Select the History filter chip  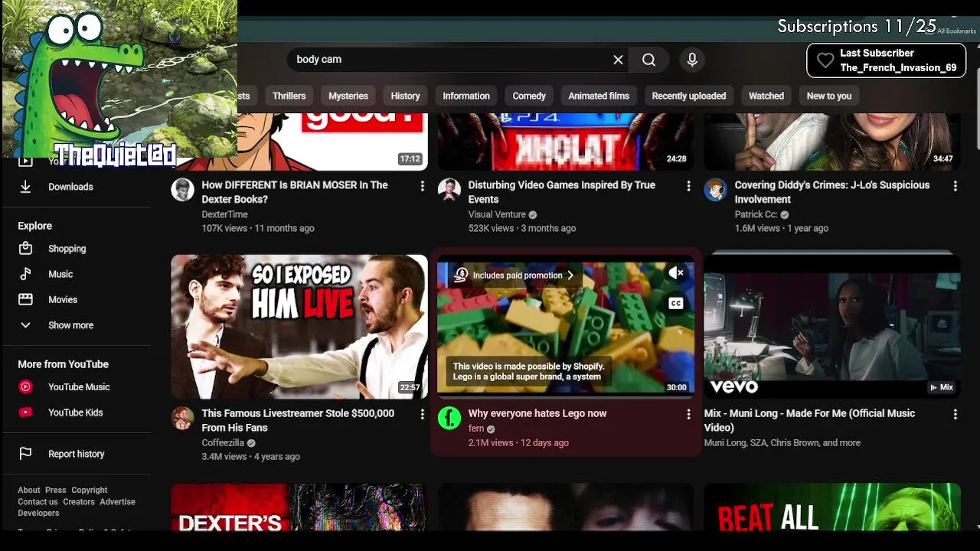405,96
